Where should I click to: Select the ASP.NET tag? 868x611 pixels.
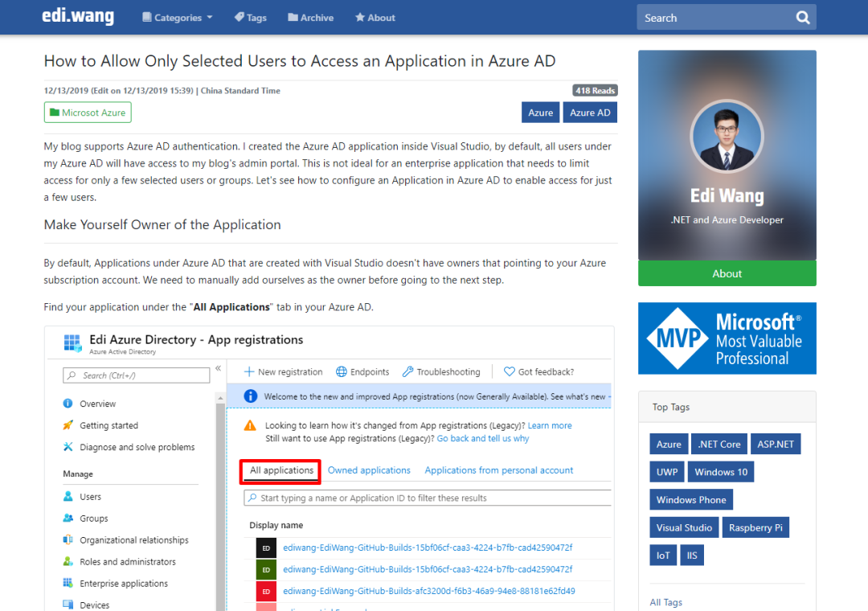[776, 445]
